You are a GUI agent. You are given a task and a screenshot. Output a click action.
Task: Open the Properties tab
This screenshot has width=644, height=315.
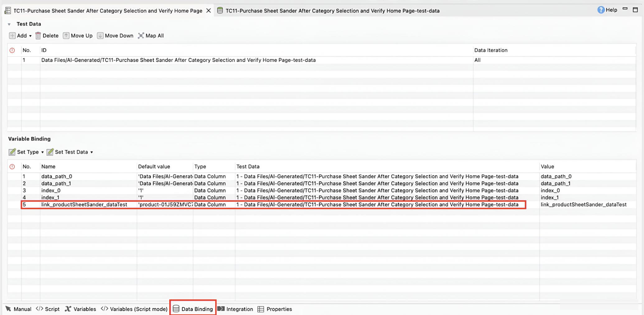coord(275,309)
